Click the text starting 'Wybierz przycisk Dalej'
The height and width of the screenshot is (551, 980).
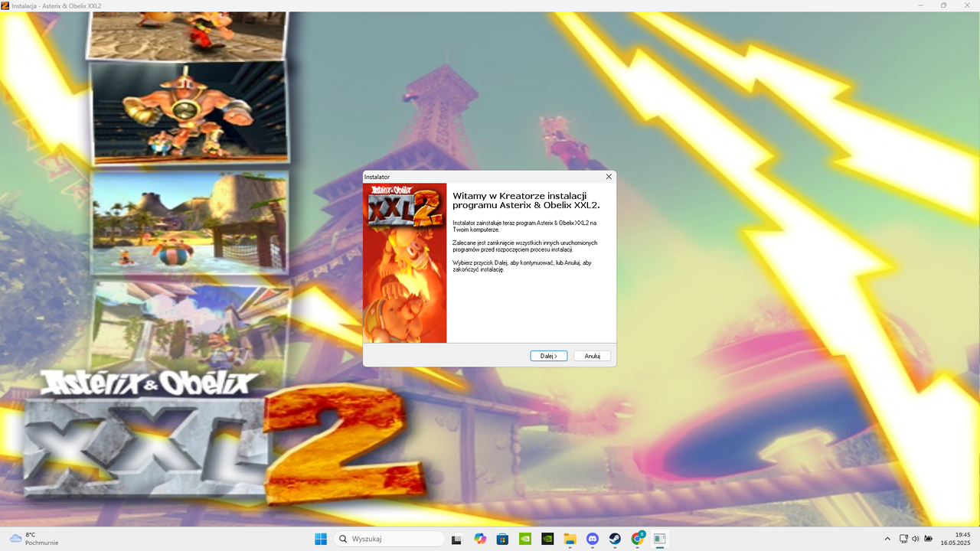[x=522, y=266]
